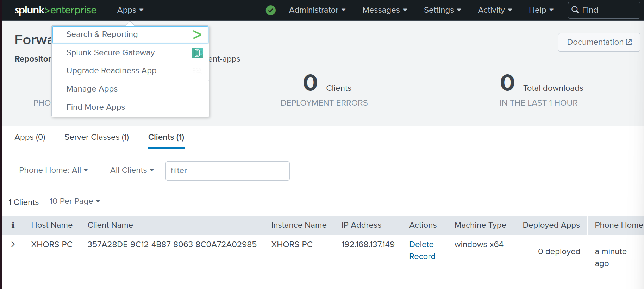Choose Find More Apps
Viewport: 644px width, 289px height.
pyautogui.click(x=130, y=107)
